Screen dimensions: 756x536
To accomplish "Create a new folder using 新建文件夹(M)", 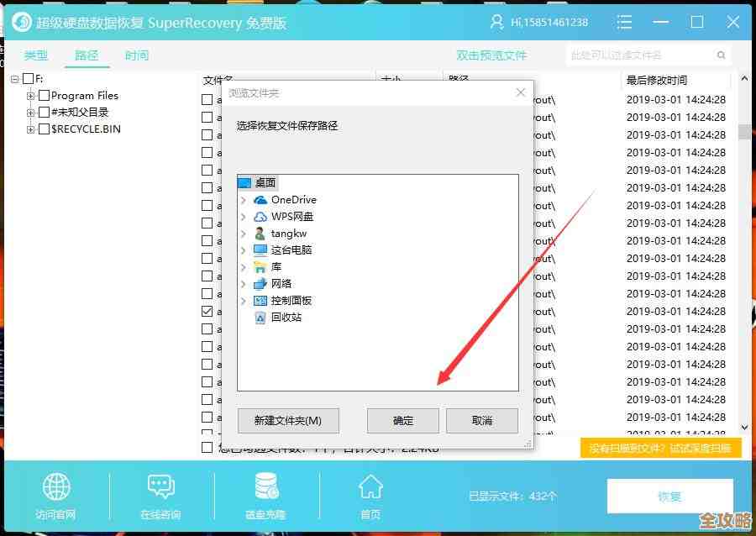I will point(287,420).
